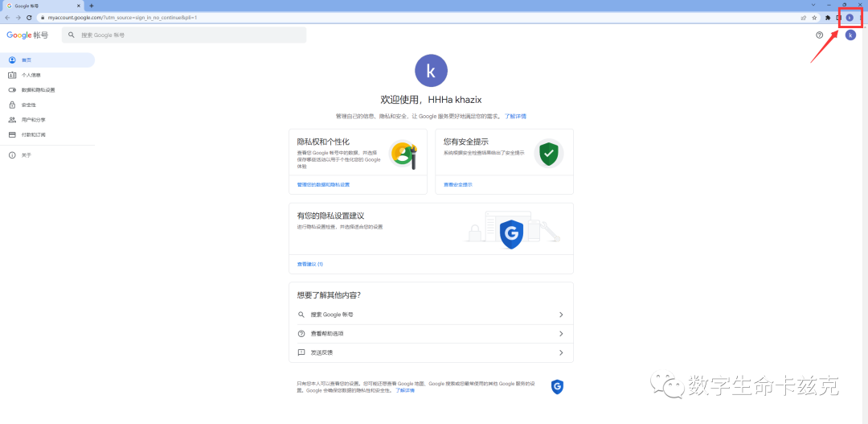Select 个人信息 in the sidebar

[x=31, y=75]
